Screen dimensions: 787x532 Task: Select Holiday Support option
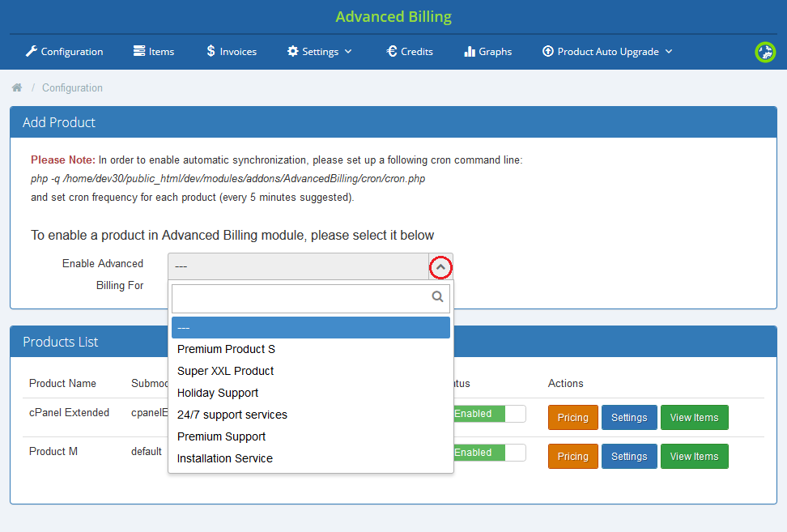311,393
